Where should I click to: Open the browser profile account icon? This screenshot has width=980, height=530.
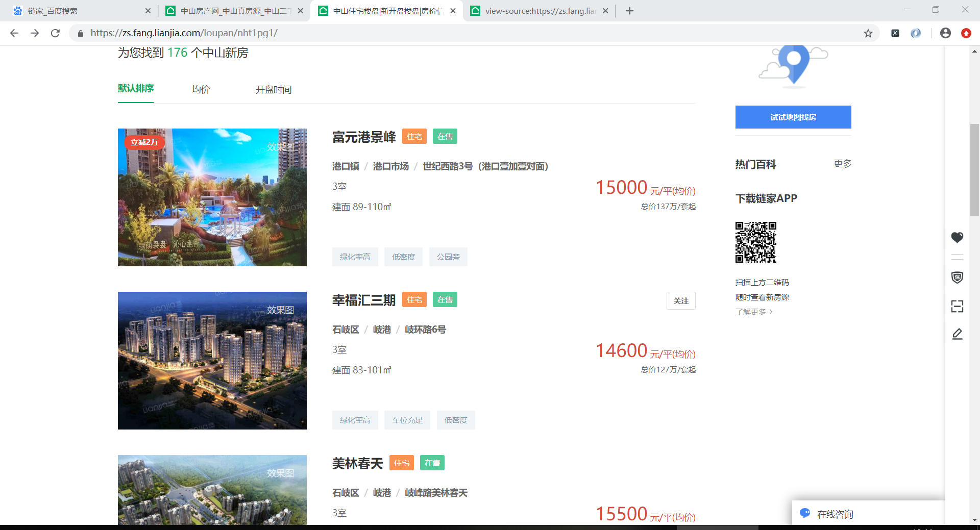pyautogui.click(x=945, y=33)
